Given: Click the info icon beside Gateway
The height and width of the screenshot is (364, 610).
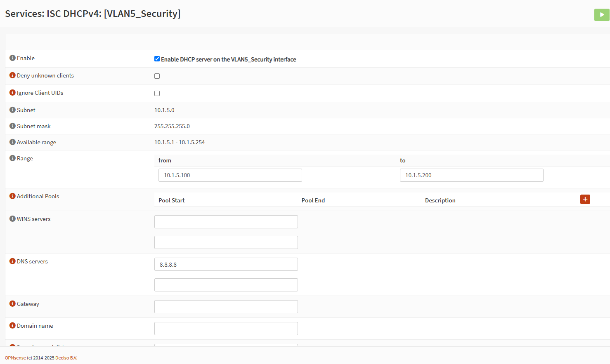Looking at the screenshot, I should [x=12, y=304].
